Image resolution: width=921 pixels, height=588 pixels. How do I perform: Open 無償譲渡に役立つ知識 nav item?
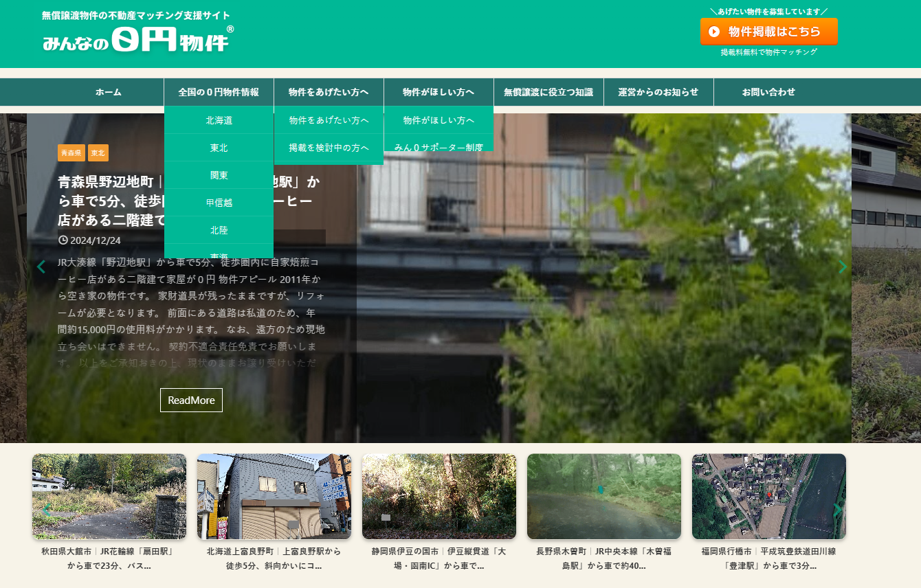pyautogui.click(x=548, y=92)
